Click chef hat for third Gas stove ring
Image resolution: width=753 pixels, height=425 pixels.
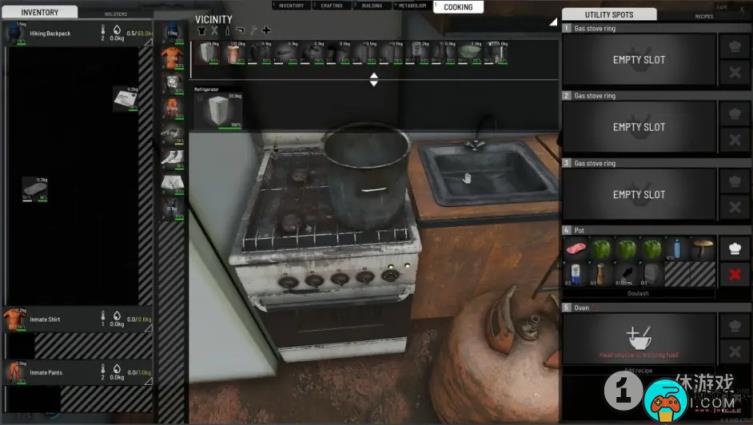(735, 182)
